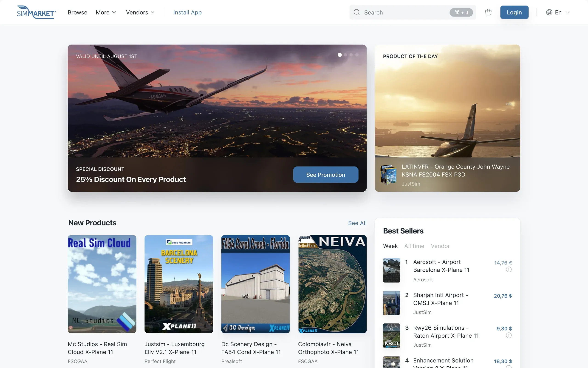Screen dimensions: 588x368
Task: Expand the More dropdown menu
Action: click(x=106, y=12)
